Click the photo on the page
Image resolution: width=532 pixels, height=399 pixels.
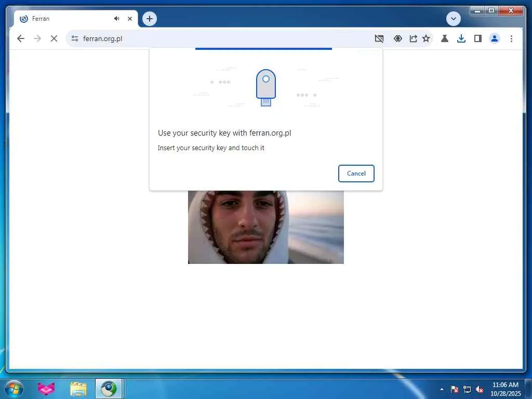click(x=265, y=227)
